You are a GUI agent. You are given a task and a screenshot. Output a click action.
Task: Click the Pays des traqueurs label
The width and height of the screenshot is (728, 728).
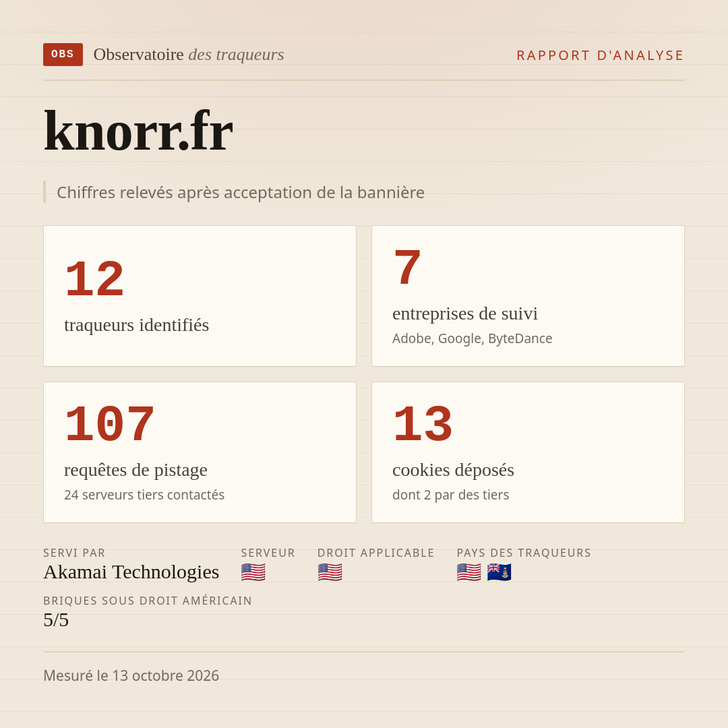point(524,553)
